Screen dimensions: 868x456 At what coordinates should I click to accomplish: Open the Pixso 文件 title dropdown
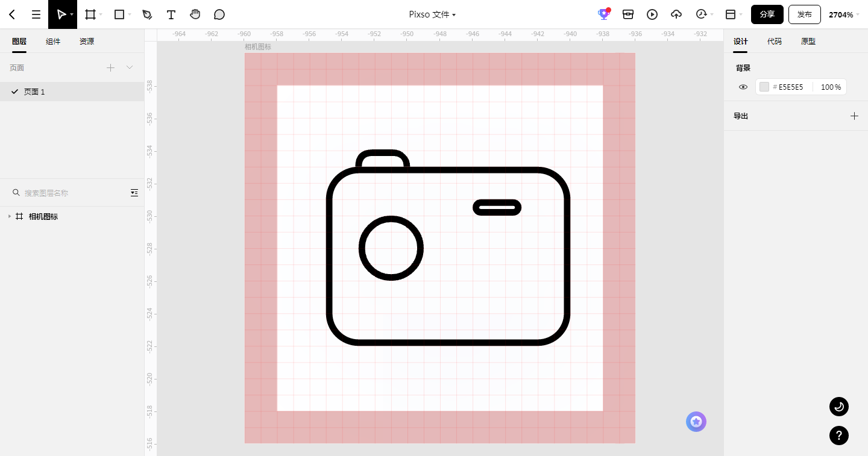coord(432,14)
